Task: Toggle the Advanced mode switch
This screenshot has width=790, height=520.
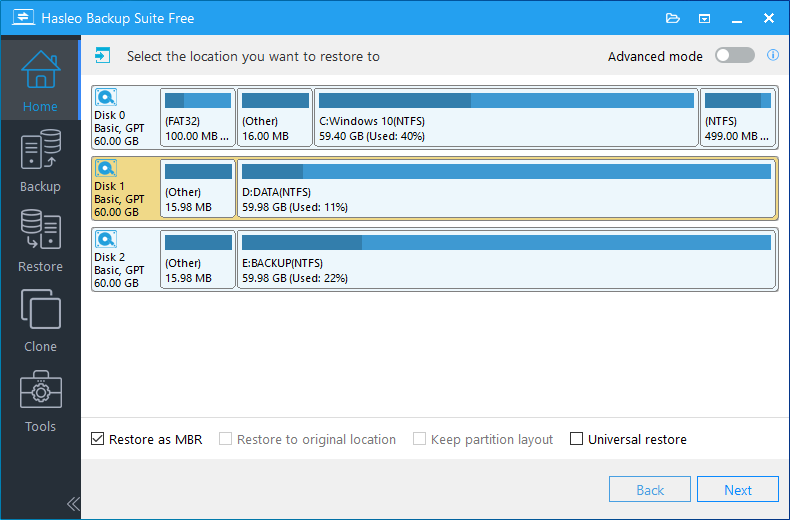Action: 735,55
